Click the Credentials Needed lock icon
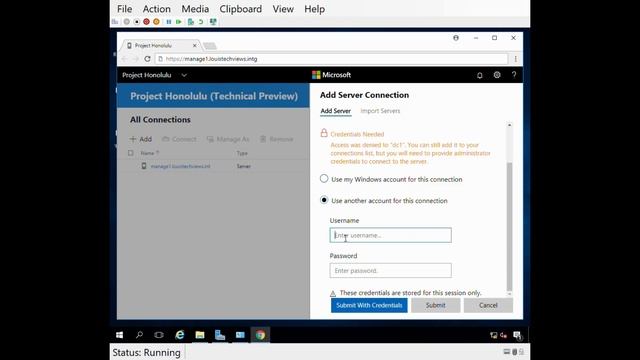 click(x=324, y=133)
